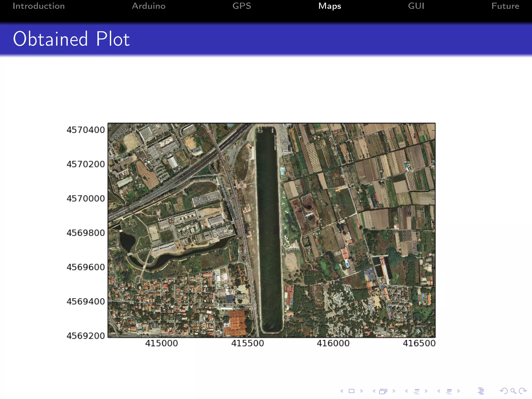Click y-axis label 4569600

pyautogui.click(x=86, y=267)
